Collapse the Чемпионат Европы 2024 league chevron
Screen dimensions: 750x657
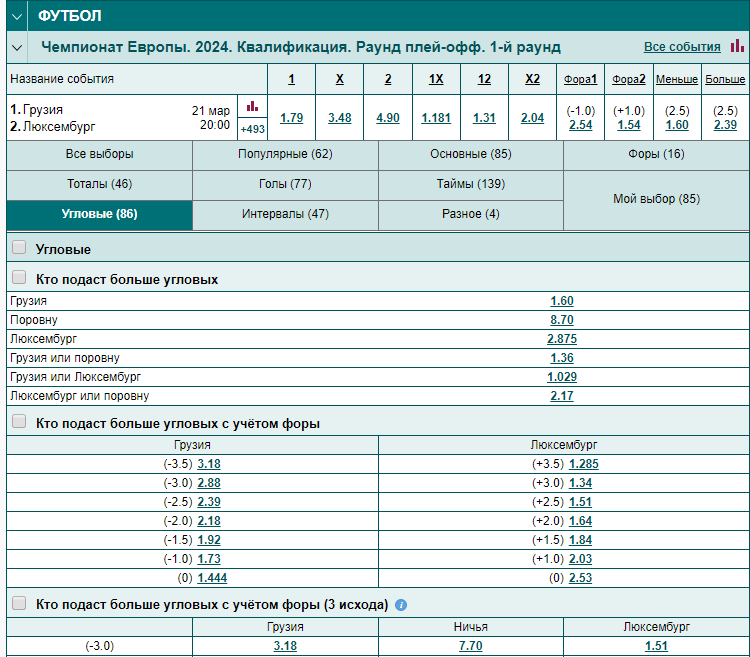coord(17,48)
